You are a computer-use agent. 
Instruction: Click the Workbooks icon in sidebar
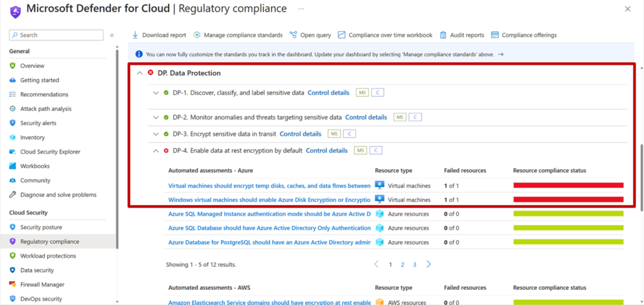pyautogui.click(x=13, y=166)
